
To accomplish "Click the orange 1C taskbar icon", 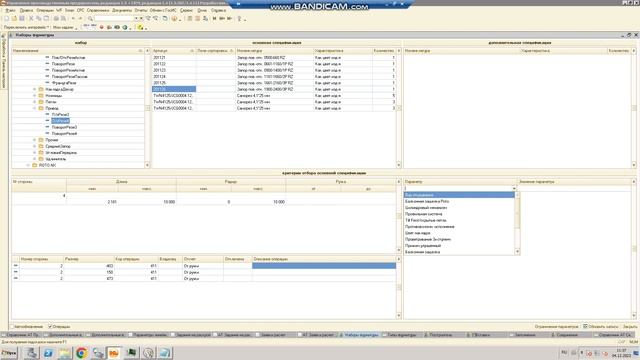I will pos(114,353).
